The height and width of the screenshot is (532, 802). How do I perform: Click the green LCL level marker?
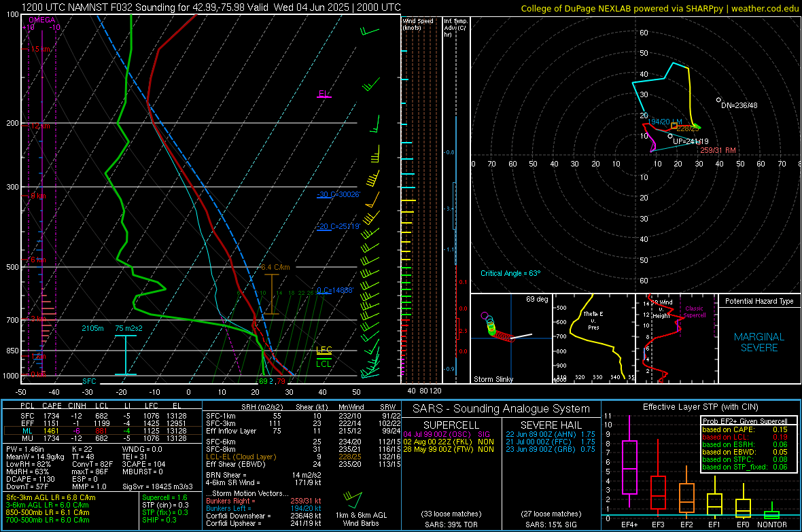[324, 363]
